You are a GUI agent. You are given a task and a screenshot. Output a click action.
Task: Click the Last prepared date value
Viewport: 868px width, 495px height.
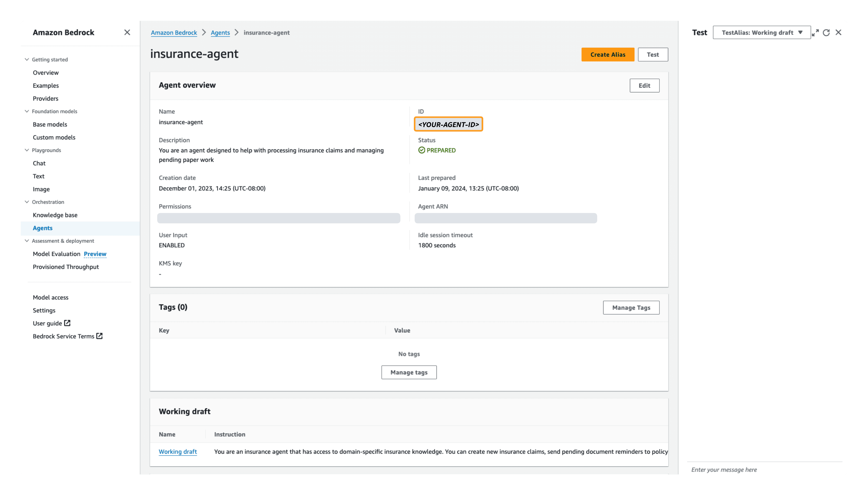point(468,188)
